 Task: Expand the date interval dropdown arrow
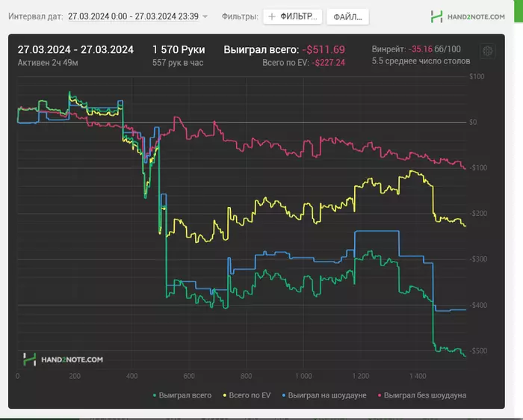click(x=205, y=16)
